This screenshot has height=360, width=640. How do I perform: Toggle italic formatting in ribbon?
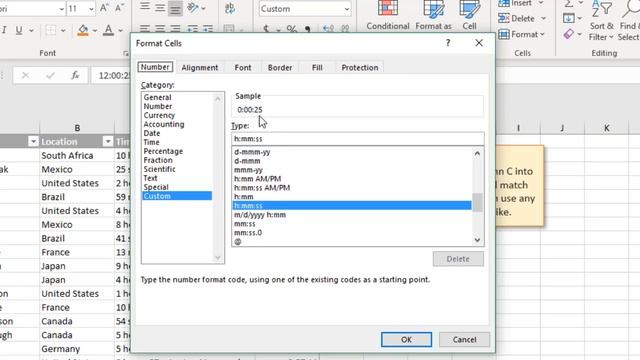pos(4,31)
